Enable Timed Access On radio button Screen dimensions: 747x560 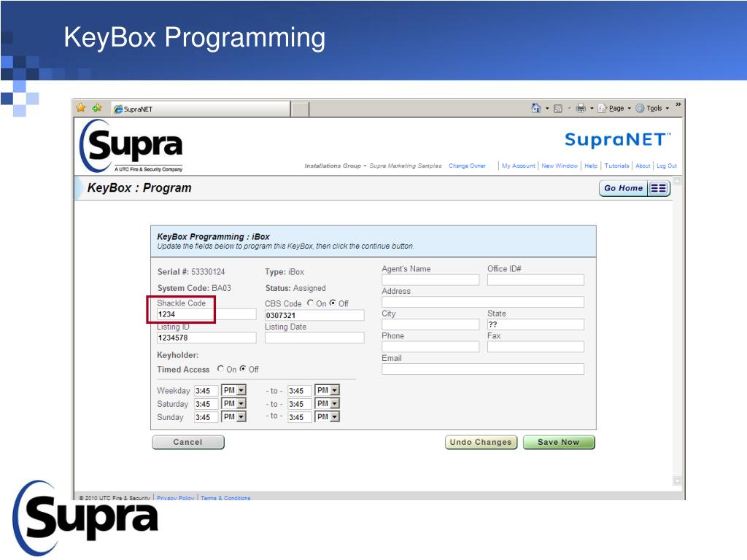(220, 368)
